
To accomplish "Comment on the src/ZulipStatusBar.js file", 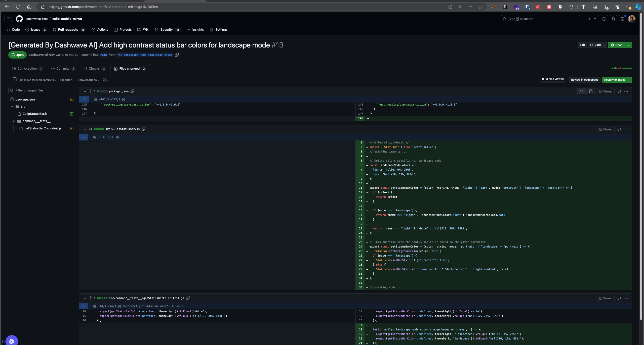I will [619, 129].
